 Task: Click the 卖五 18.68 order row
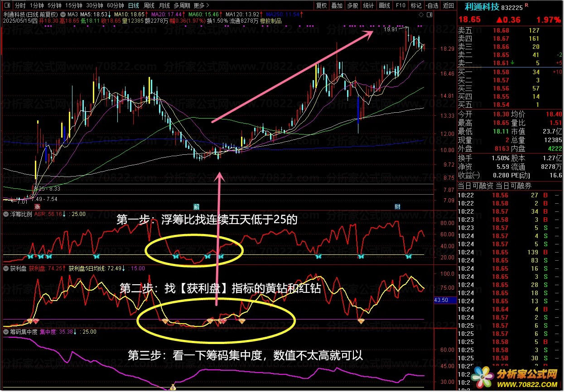click(510, 30)
